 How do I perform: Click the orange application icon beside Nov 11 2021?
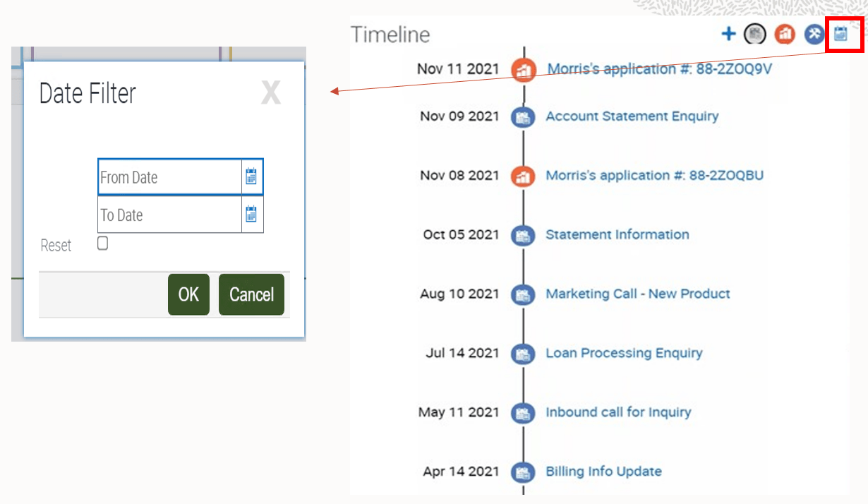pos(523,70)
